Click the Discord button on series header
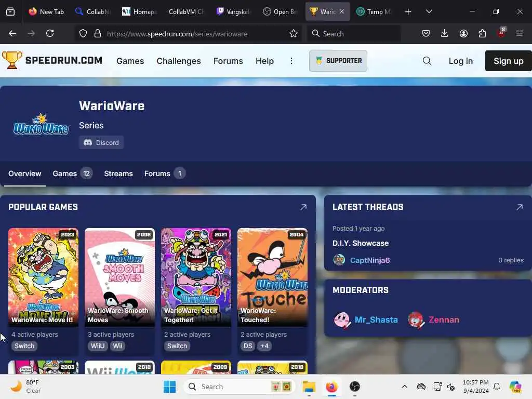The height and width of the screenshot is (399, 532). [101, 142]
